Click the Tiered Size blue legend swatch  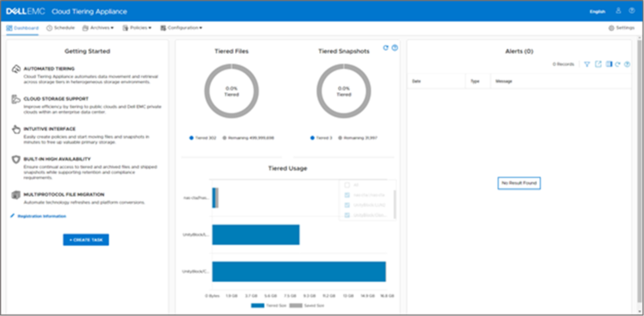[x=258, y=306]
